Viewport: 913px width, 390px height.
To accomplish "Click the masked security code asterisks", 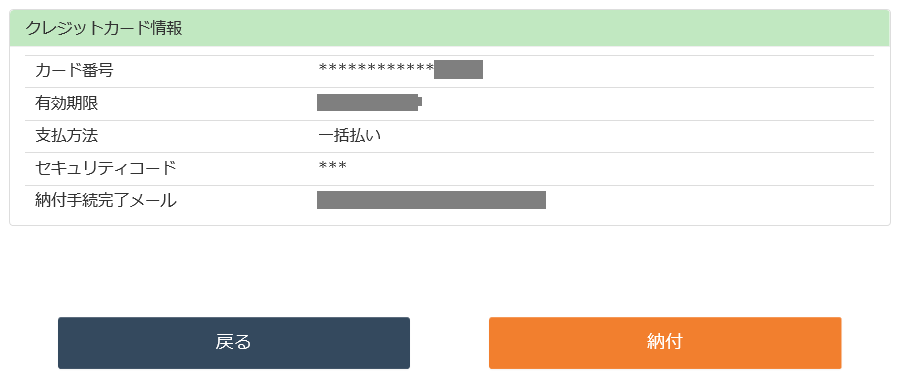I will [x=332, y=168].
